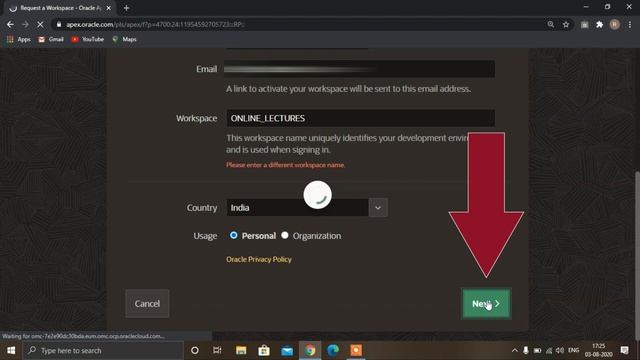This screenshot has height=360, width=640.
Task: Click the ENG language indicator
Action: pyautogui.click(x=573, y=351)
